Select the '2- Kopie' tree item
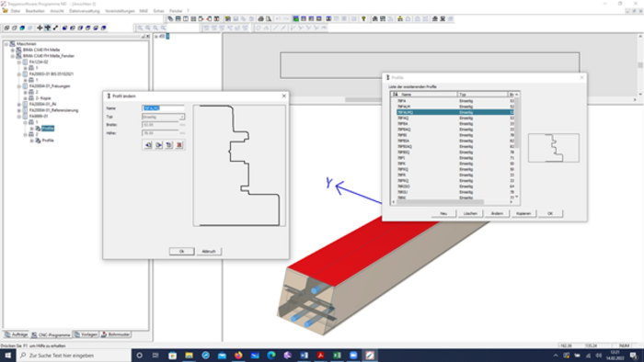 tap(42, 98)
